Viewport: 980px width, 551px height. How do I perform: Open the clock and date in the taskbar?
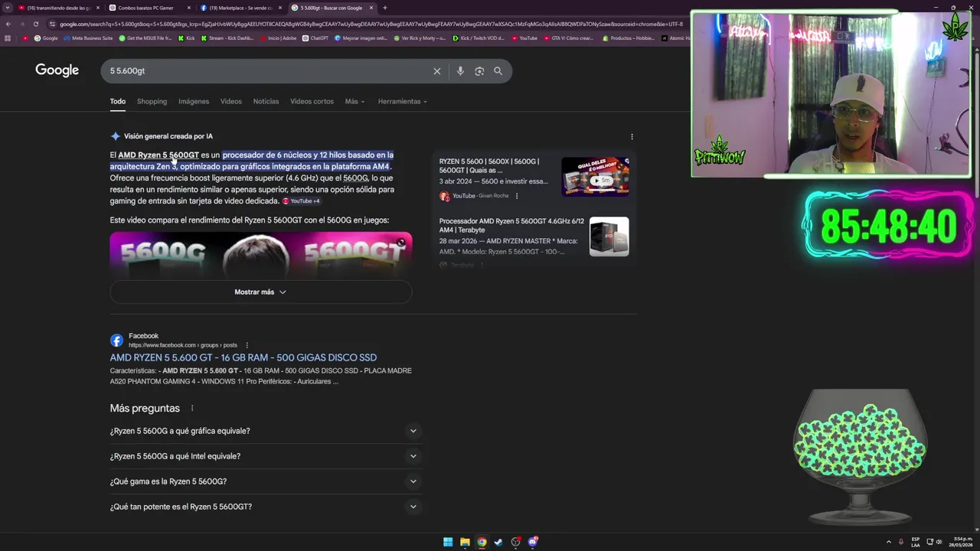(x=962, y=542)
